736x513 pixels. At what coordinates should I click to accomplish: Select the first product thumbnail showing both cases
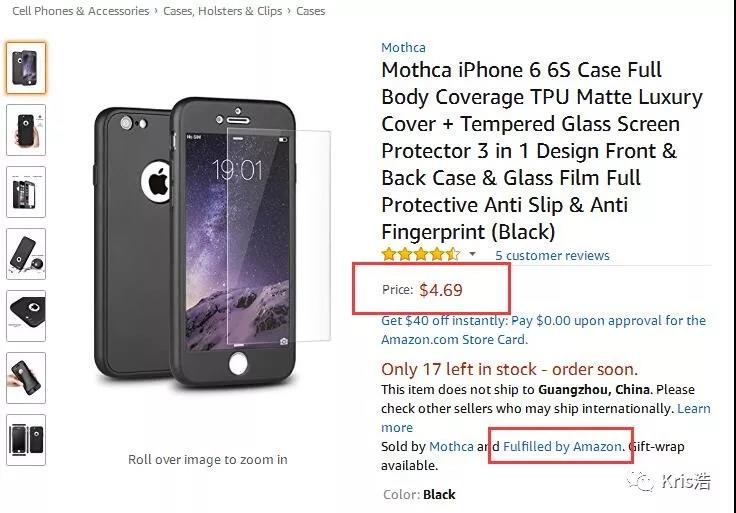tap(26, 68)
